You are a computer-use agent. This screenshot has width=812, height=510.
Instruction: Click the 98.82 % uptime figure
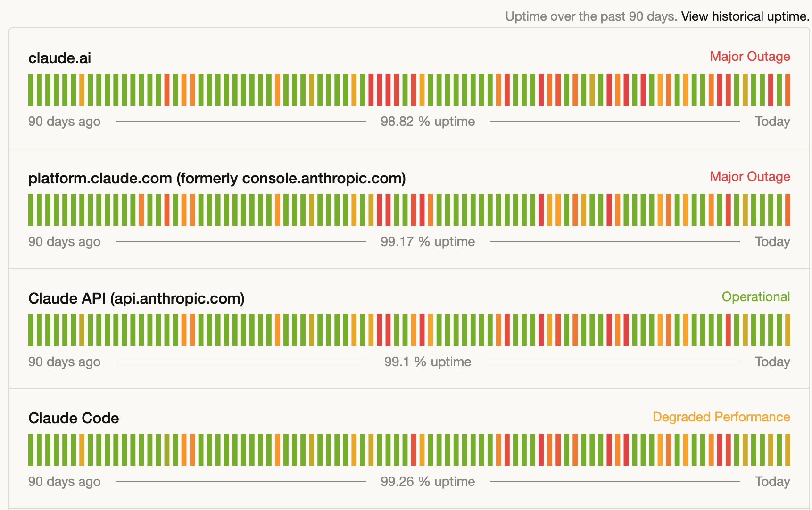(x=428, y=122)
